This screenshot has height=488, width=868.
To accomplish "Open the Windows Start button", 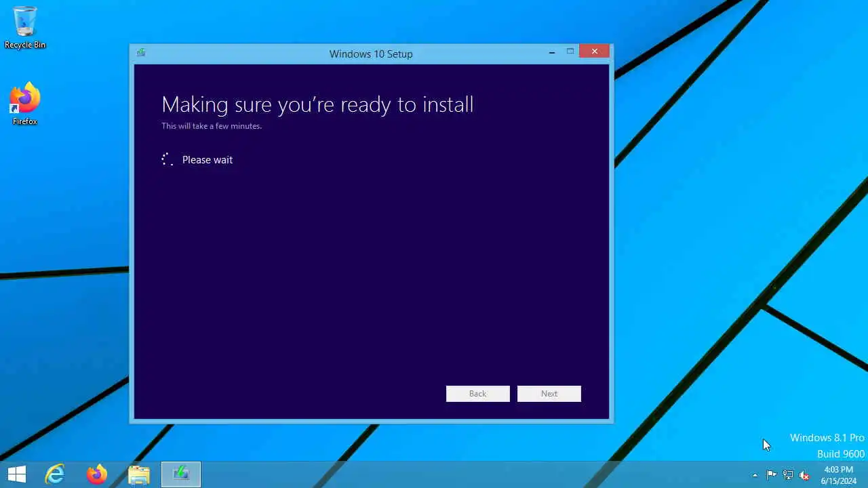I will tap(17, 474).
